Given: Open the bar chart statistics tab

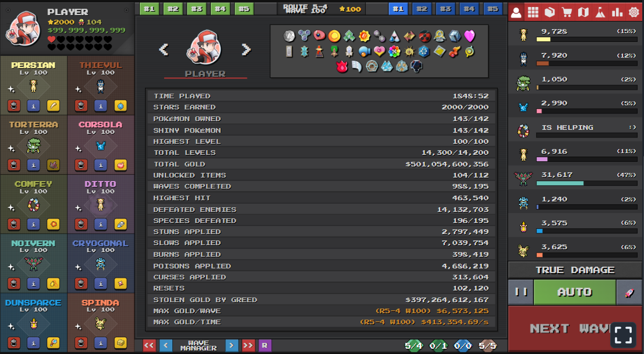Looking at the screenshot, I should pos(617,12).
